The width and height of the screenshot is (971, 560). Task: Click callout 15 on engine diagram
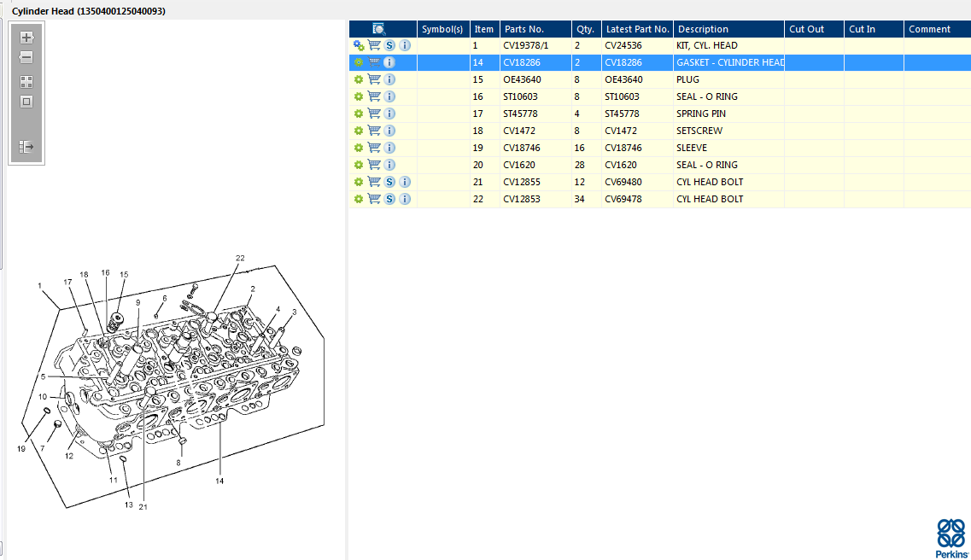(124, 274)
